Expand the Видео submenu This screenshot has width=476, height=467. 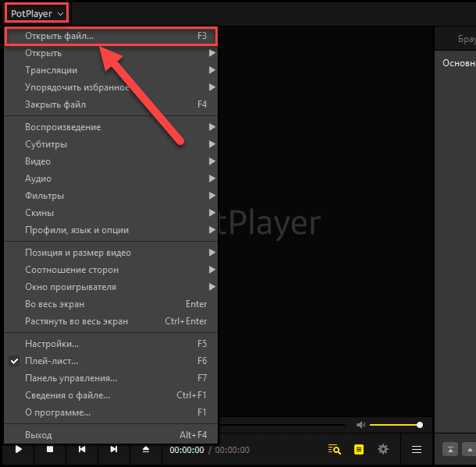pyautogui.click(x=111, y=161)
